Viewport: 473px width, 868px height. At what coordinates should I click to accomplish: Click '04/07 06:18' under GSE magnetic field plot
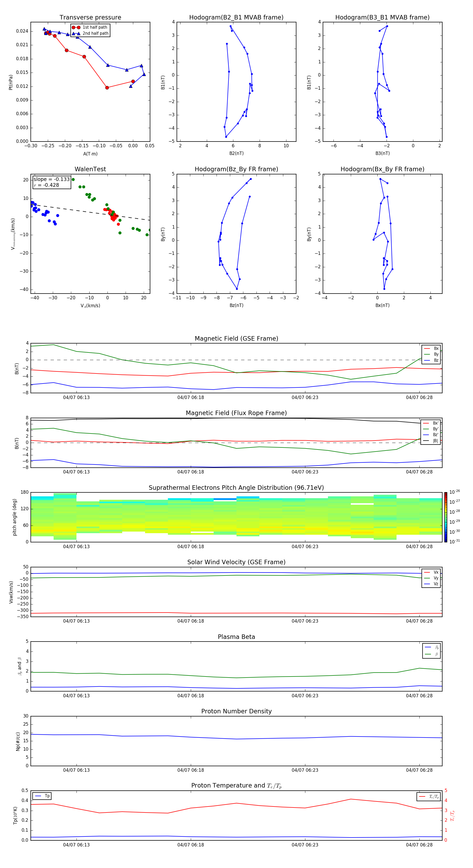(x=191, y=398)
